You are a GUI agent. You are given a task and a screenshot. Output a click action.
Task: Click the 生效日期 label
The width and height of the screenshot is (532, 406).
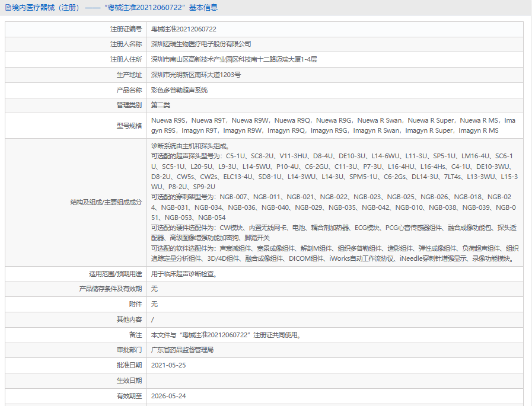tap(129, 381)
